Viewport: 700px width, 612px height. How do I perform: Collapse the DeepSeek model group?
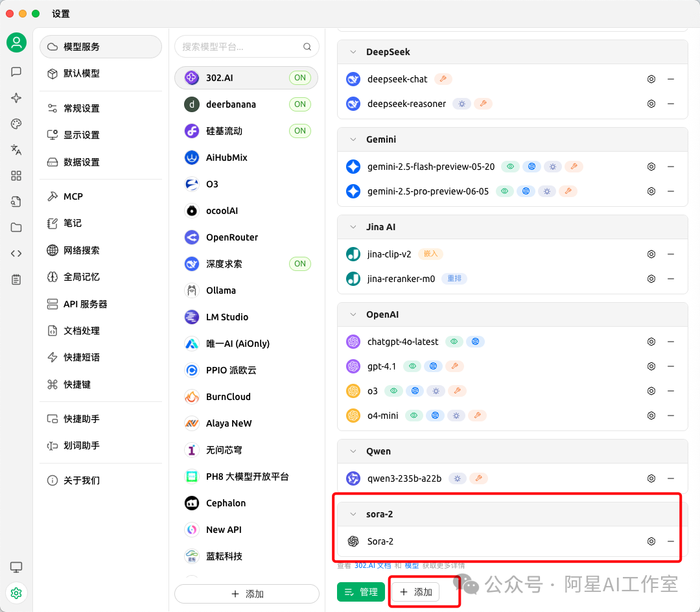coord(353,52)
